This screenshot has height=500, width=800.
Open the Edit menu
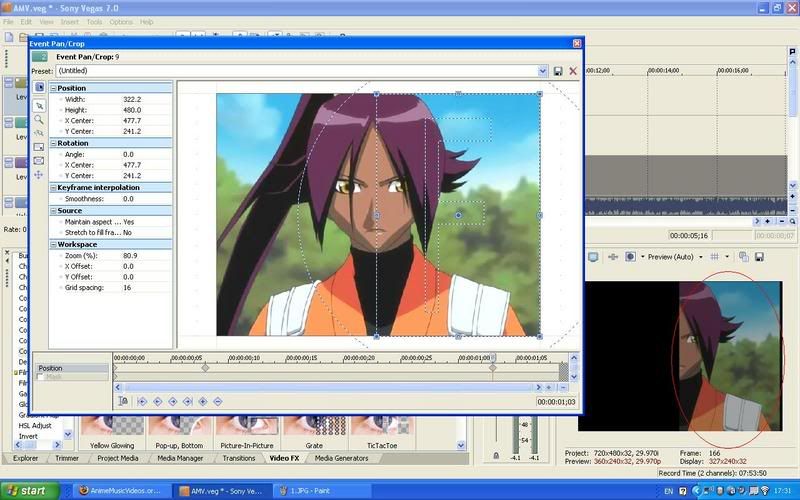point(26,22)
